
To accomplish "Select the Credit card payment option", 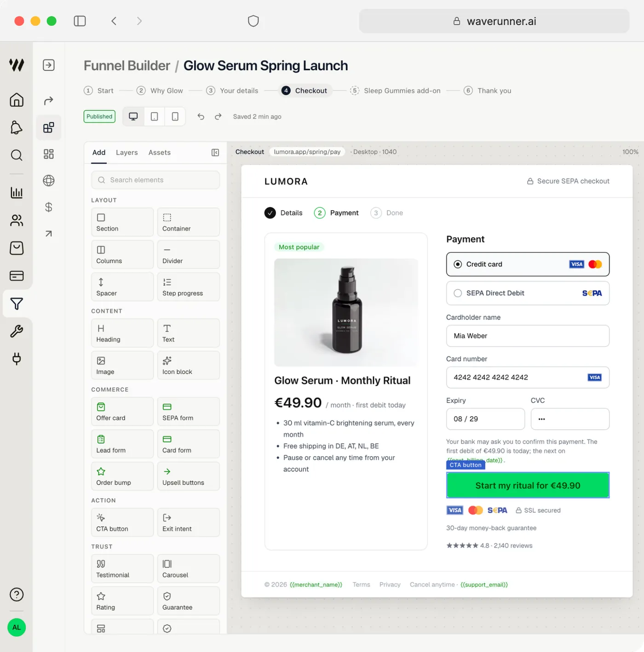I will coord(528,264).
